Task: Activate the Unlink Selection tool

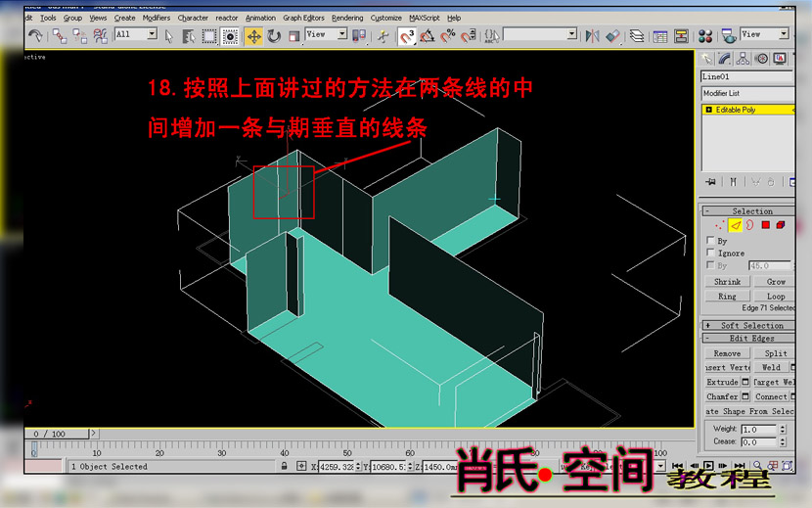Action: point(80,36)
